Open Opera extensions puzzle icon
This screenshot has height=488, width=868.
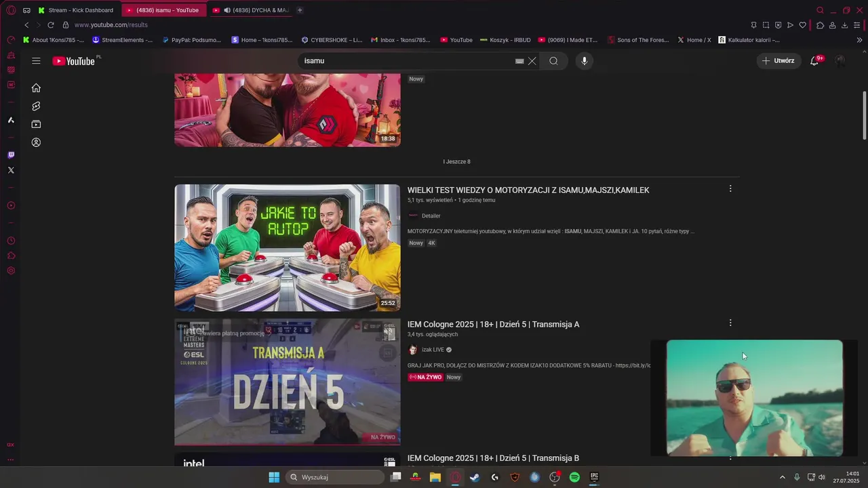(x=820, y=25)
